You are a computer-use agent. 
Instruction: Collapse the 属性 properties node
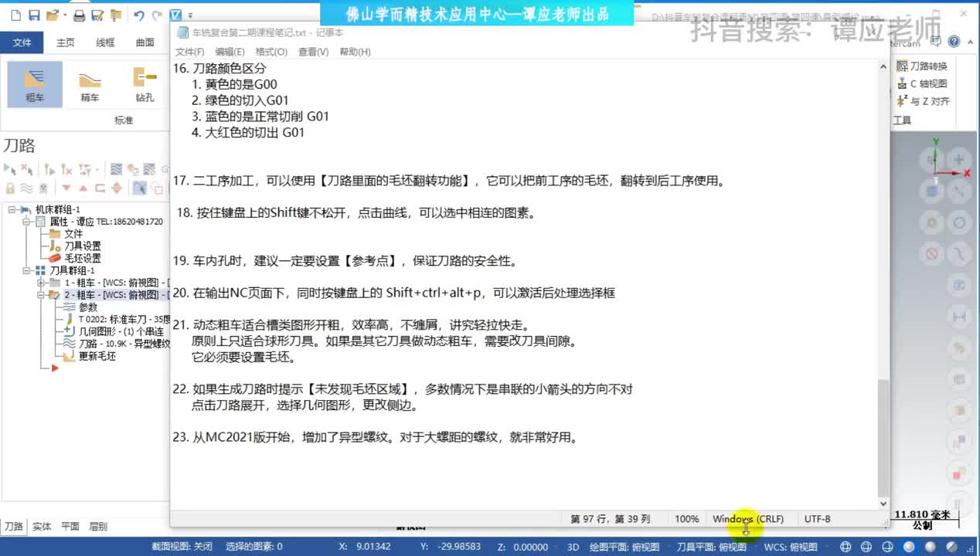click(26, 222)
